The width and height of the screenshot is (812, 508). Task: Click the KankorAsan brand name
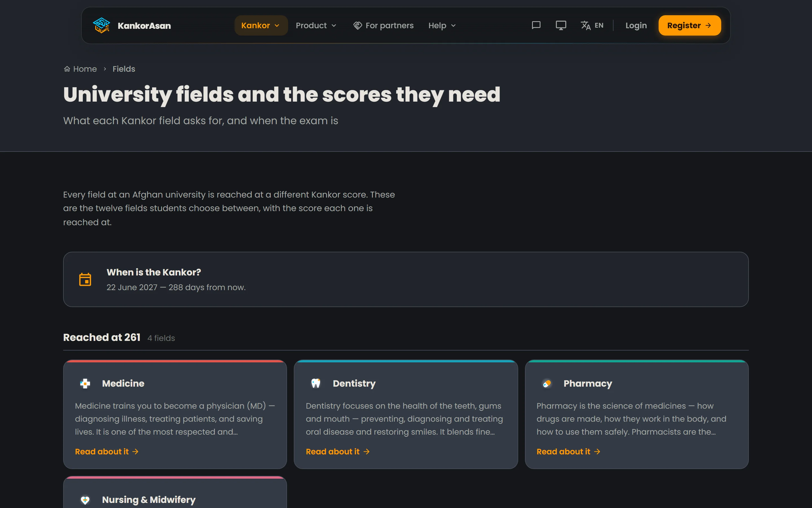(x=144, y=25)
